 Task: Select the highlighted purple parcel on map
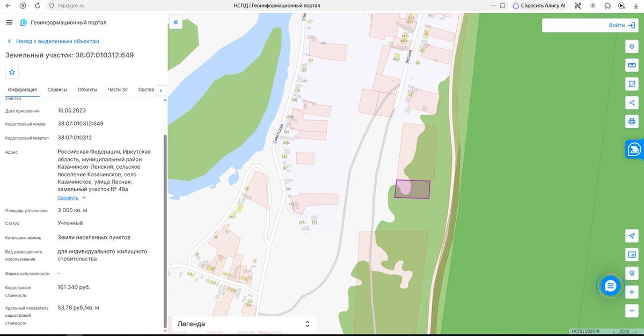coord(412,189)
